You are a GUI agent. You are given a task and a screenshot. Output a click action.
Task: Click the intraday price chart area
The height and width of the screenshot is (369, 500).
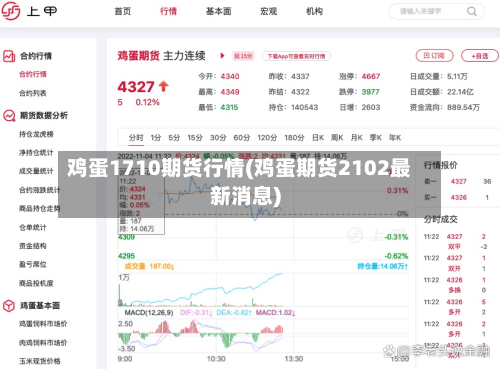[263, 207]
